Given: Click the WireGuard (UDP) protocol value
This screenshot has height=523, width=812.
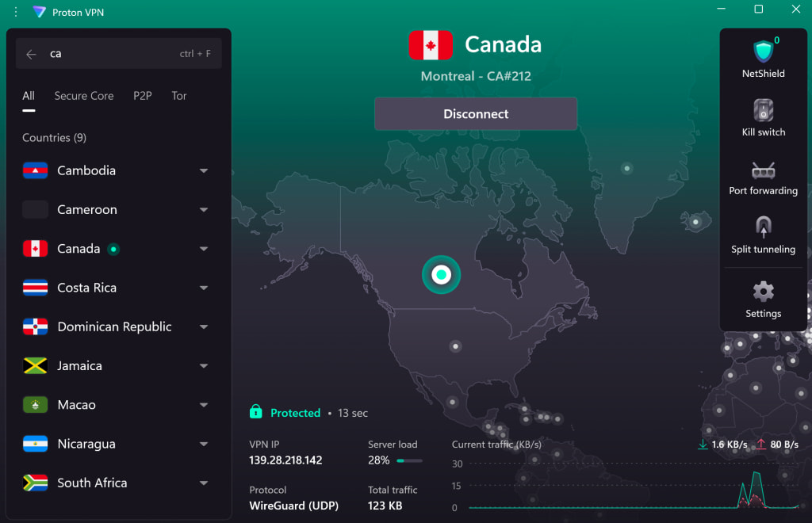Looking at the screenshot, I should tap(293, 506).
